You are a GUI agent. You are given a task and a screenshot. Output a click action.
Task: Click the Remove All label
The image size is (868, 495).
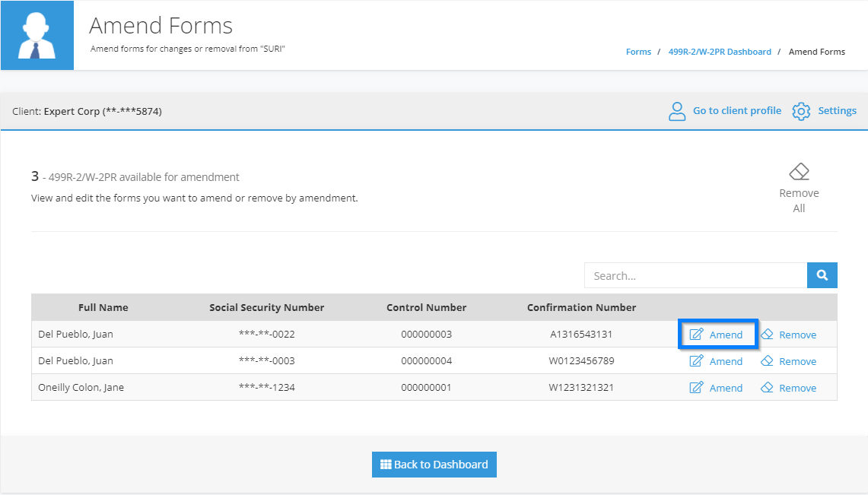click(799, 201)
